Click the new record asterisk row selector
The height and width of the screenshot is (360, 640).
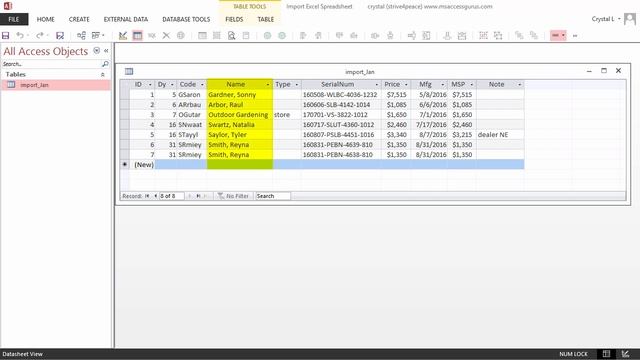[125, 164]
